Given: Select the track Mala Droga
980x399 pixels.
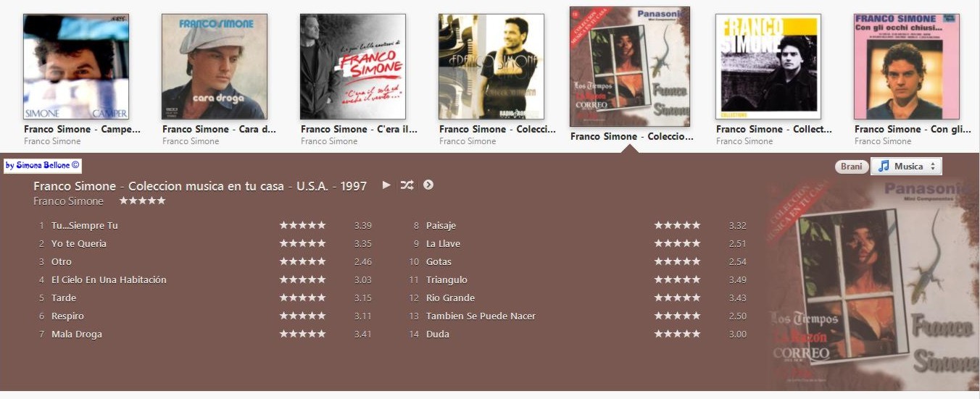Looking at the screenshot, I should click(77, 334).
